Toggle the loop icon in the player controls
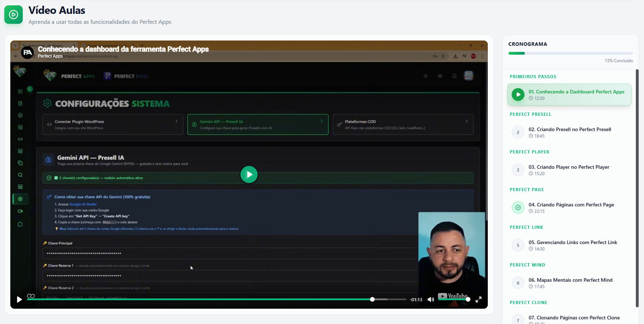The height and width of the screenshot is (324, 644). click(x=31, y=296)
